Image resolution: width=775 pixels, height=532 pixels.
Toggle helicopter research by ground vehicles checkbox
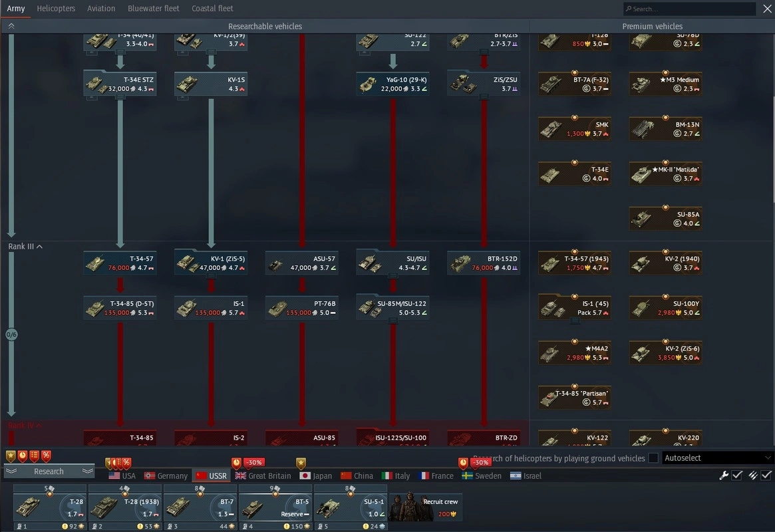coord(653,458)
